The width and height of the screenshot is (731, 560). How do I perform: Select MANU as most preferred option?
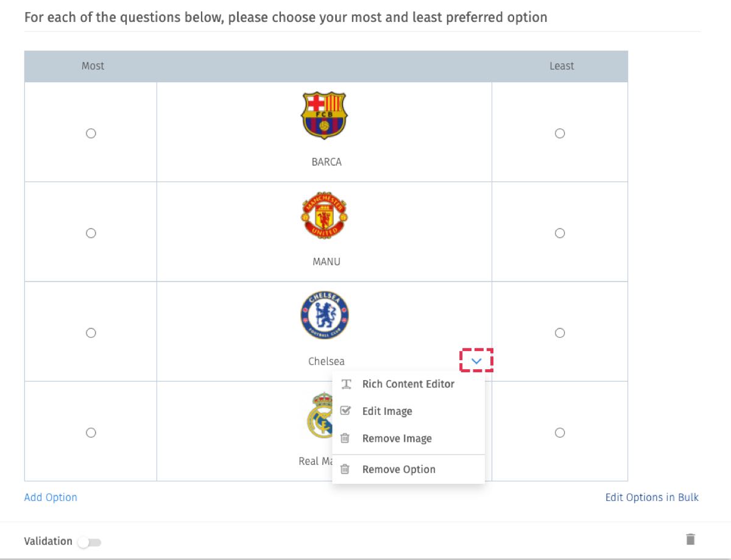91,233
